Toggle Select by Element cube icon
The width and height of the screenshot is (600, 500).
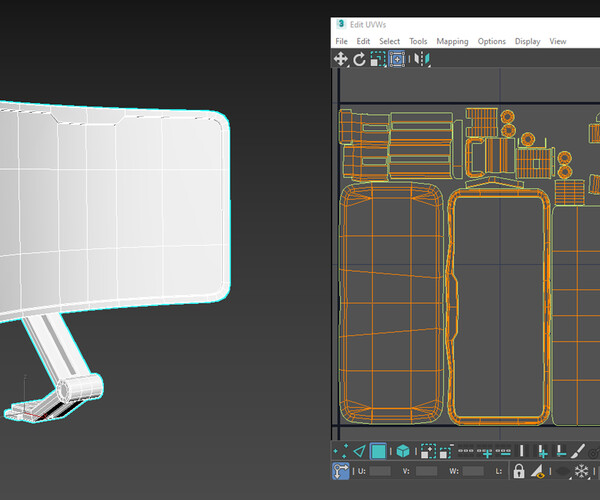403,451
